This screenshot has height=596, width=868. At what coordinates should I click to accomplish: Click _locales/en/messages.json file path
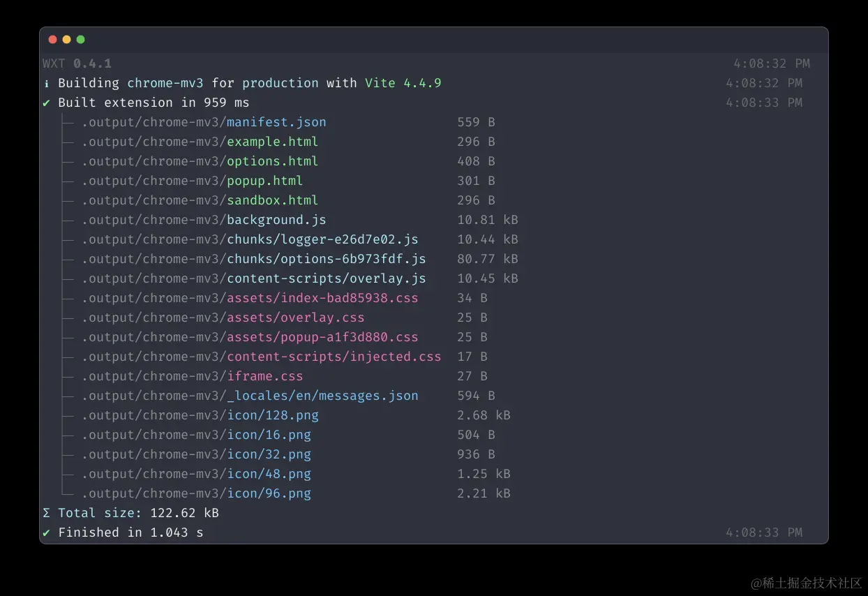coord(250,396)
